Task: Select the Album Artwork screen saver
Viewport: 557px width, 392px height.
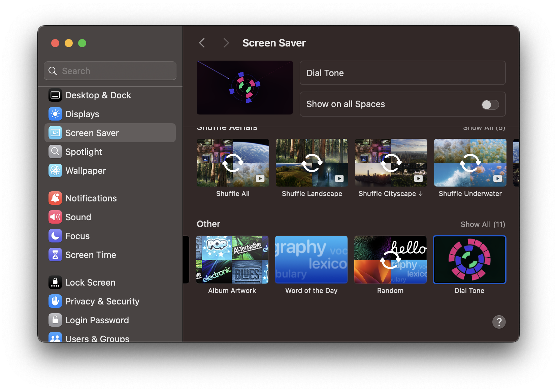Action: (x=232, y=260)
